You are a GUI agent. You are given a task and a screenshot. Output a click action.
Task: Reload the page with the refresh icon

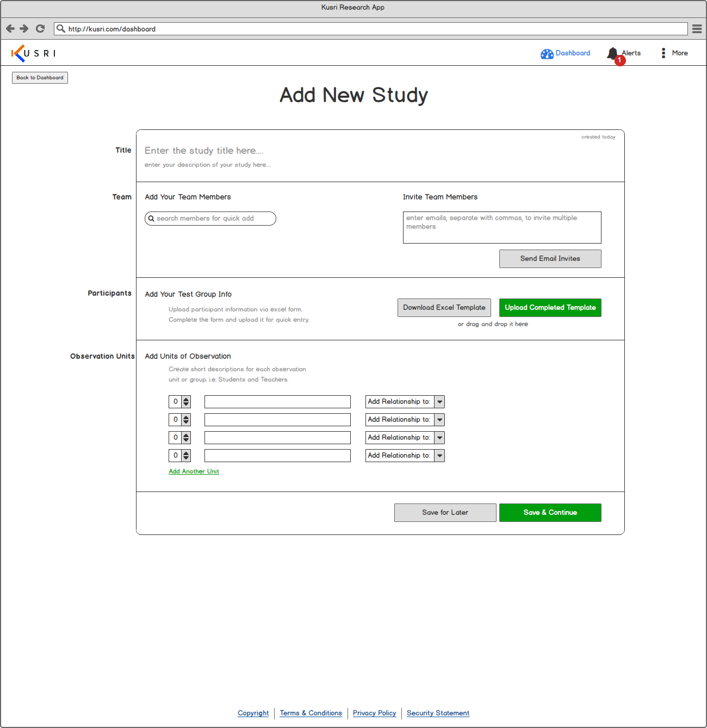click(x=40, y=29)
